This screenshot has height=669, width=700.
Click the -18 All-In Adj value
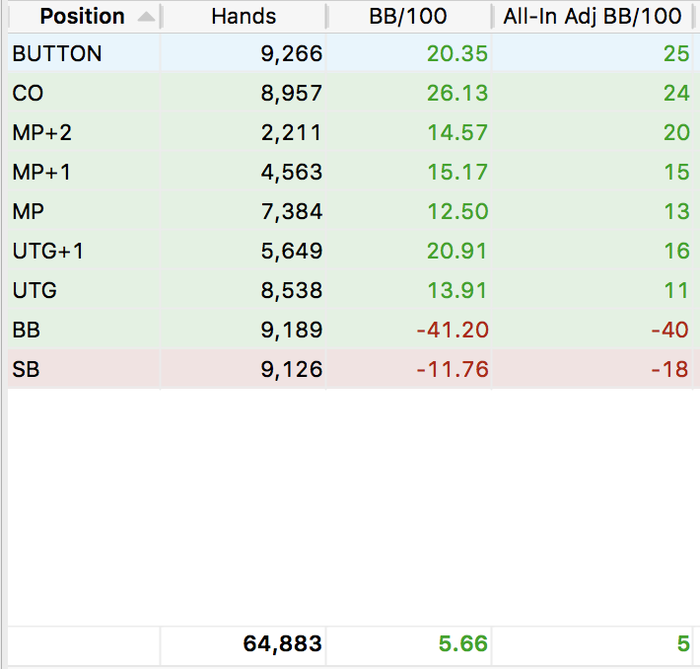[x=669, y=369]
